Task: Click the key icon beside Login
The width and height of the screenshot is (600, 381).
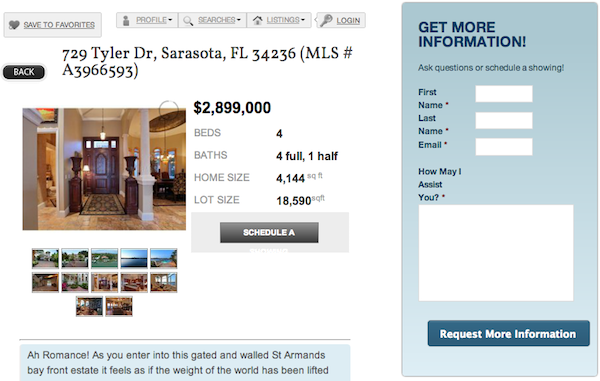Action: click(x=326, y=20)
